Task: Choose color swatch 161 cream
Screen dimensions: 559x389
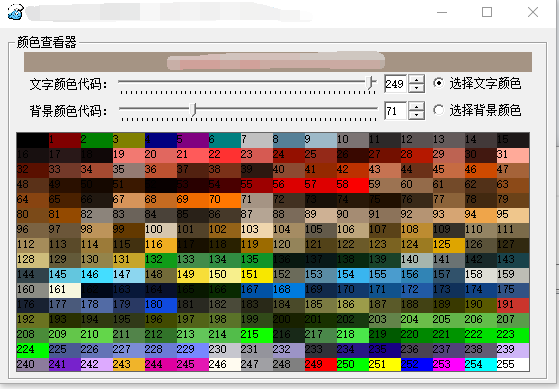Action: click(65, 290)
